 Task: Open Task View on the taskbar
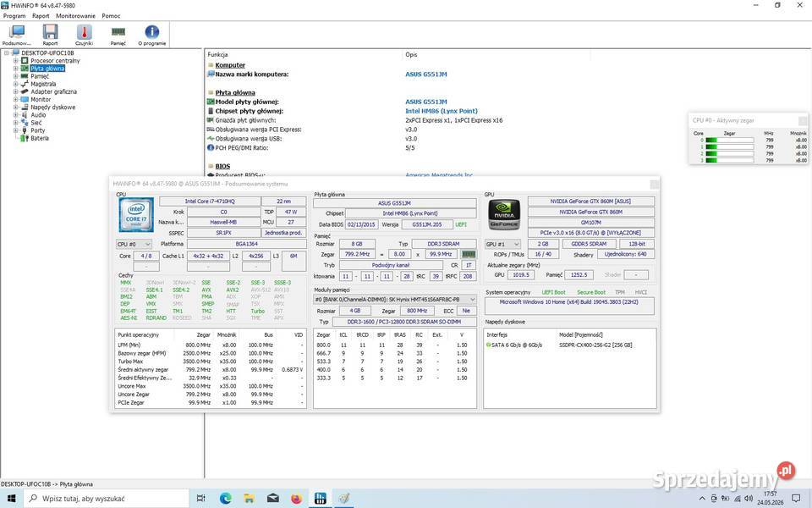click(201, 499)
